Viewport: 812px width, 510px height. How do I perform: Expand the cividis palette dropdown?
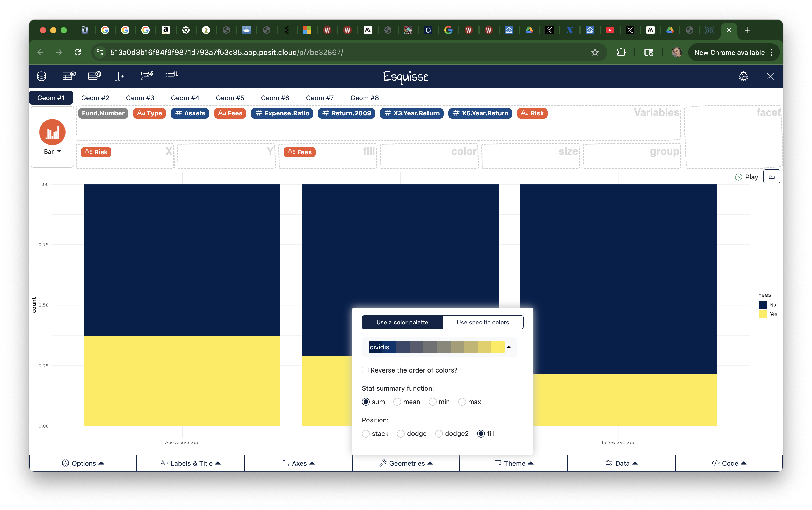509,347
